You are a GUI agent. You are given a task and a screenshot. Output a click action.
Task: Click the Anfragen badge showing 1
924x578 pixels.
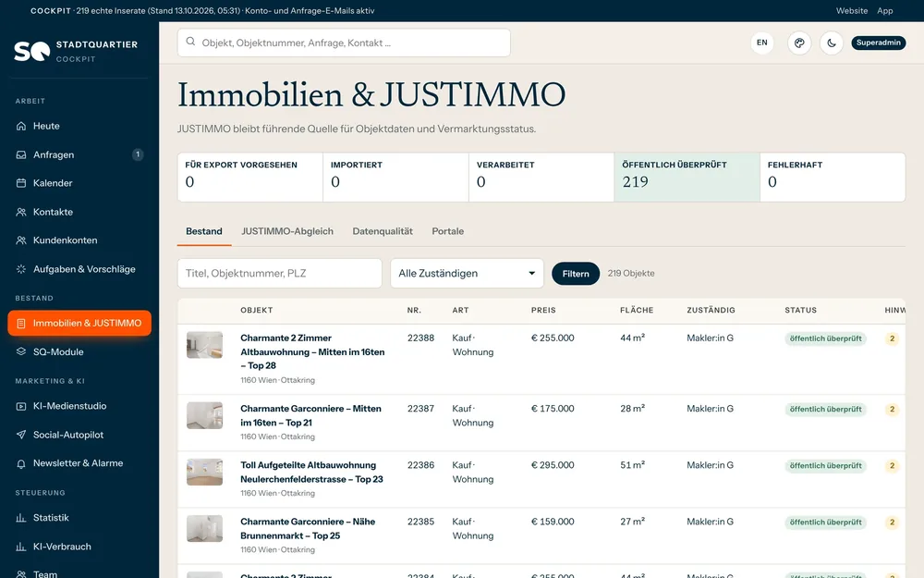point(138,154)
